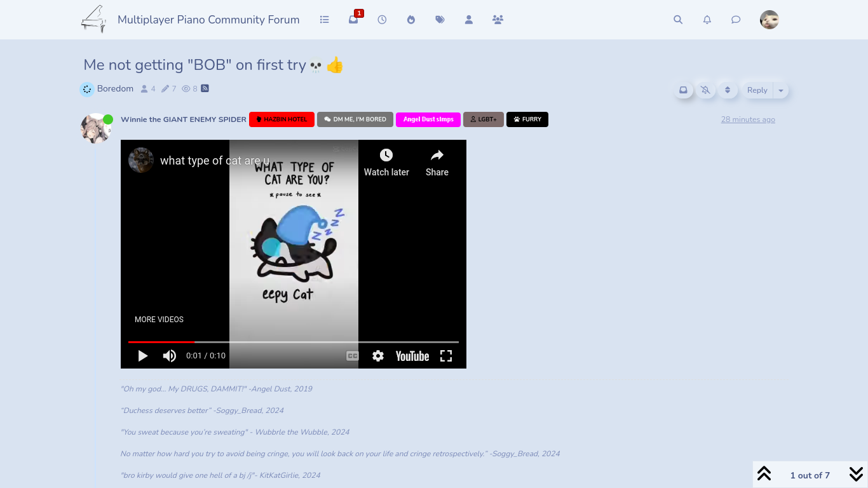Open the topic RSS feed icon
Image resolution: width=868 pixels, height=488 pixels.
pos(205,88)
